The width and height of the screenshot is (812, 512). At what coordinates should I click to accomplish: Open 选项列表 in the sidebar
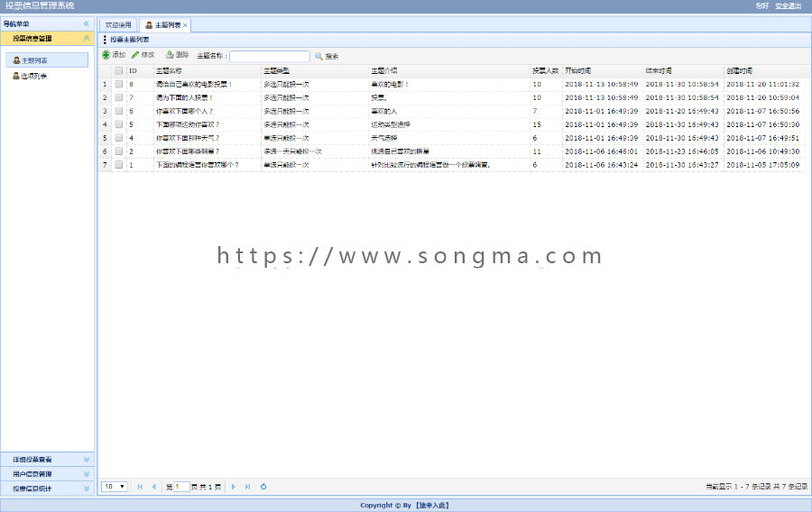pos(30,76)
